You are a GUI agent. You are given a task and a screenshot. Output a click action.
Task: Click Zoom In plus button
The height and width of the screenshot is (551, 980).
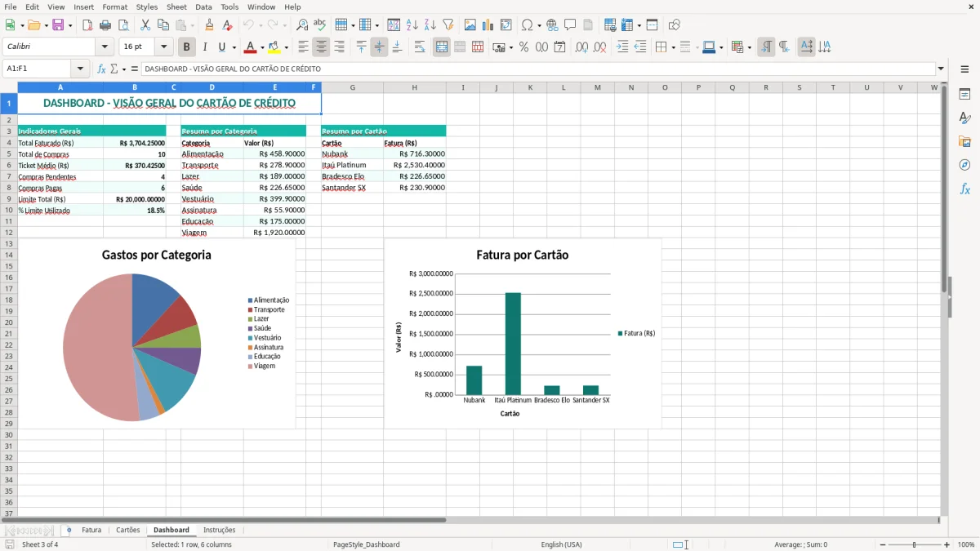click(x=947, y=544)
